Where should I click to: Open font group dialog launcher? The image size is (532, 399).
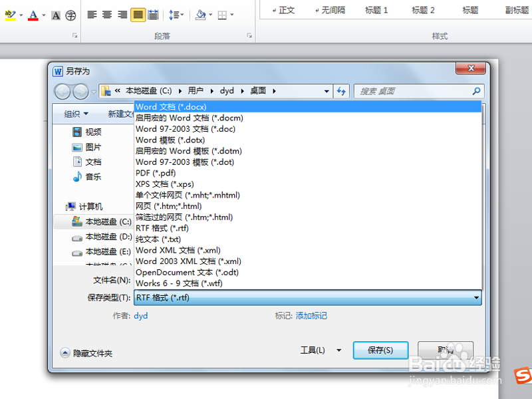pyautogui.click(x=75, y=35)
